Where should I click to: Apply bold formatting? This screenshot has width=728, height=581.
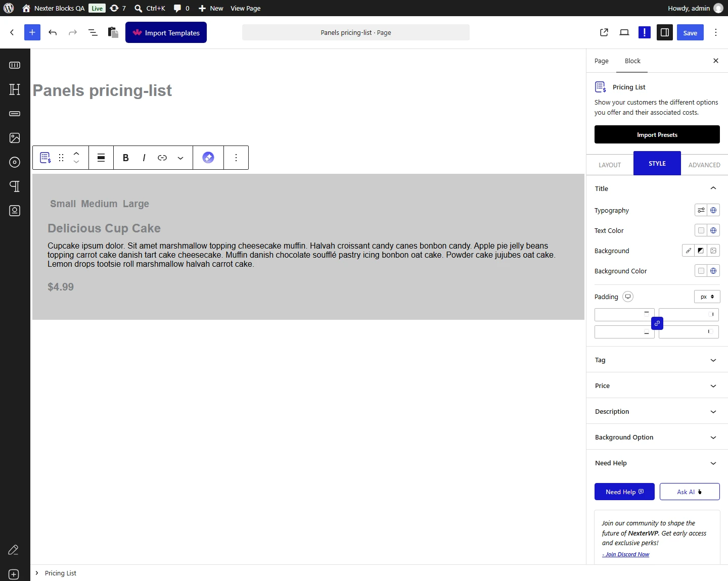[126, 158]
